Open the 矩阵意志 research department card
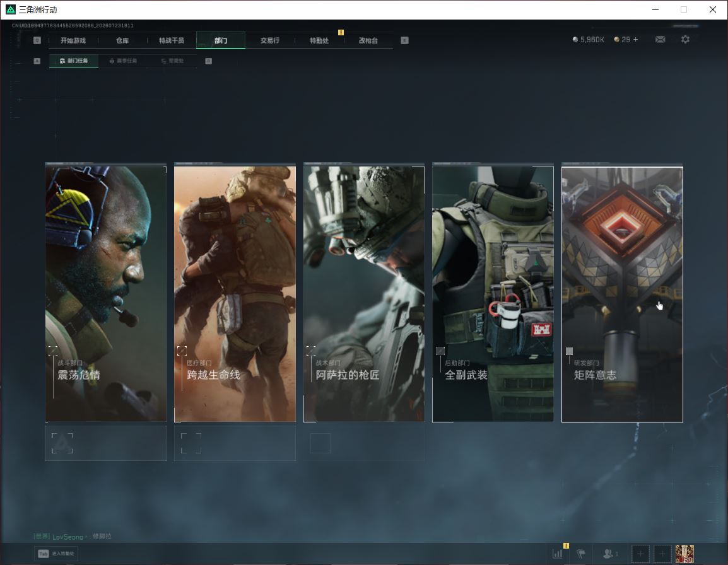Viewport: 728px width, 565px height. coord(622,294)
